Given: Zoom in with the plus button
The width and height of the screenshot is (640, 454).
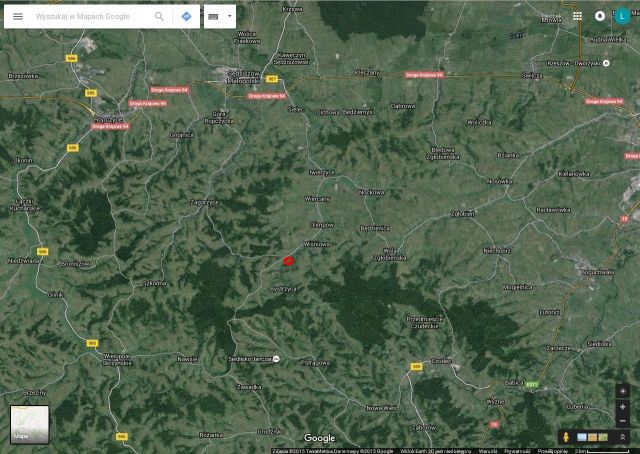Looking at the screenshot, I should coord(622,407).
